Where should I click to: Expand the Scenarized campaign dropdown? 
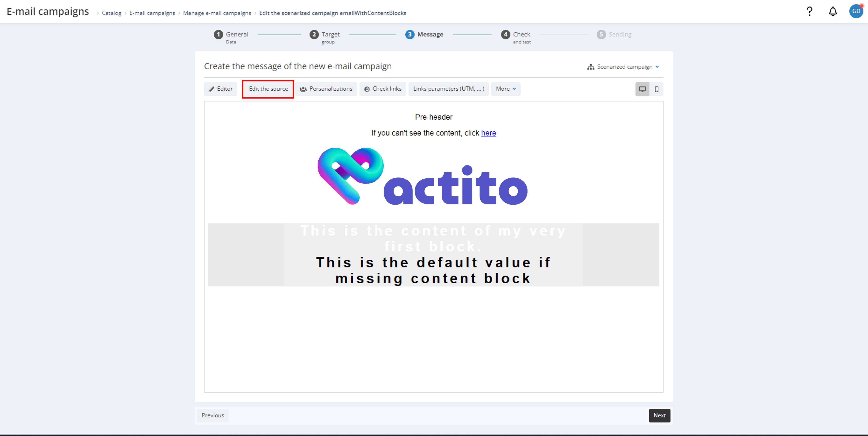(623, 67)
